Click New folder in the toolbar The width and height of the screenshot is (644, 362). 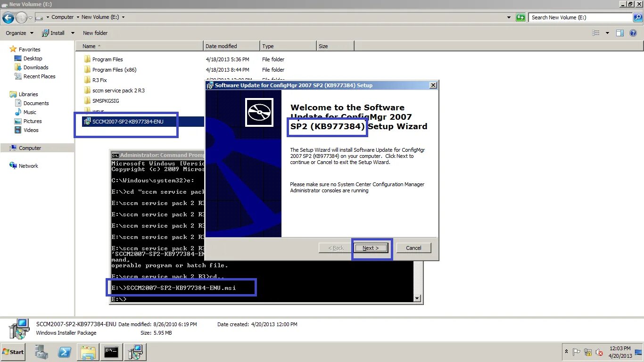(95, 33)
